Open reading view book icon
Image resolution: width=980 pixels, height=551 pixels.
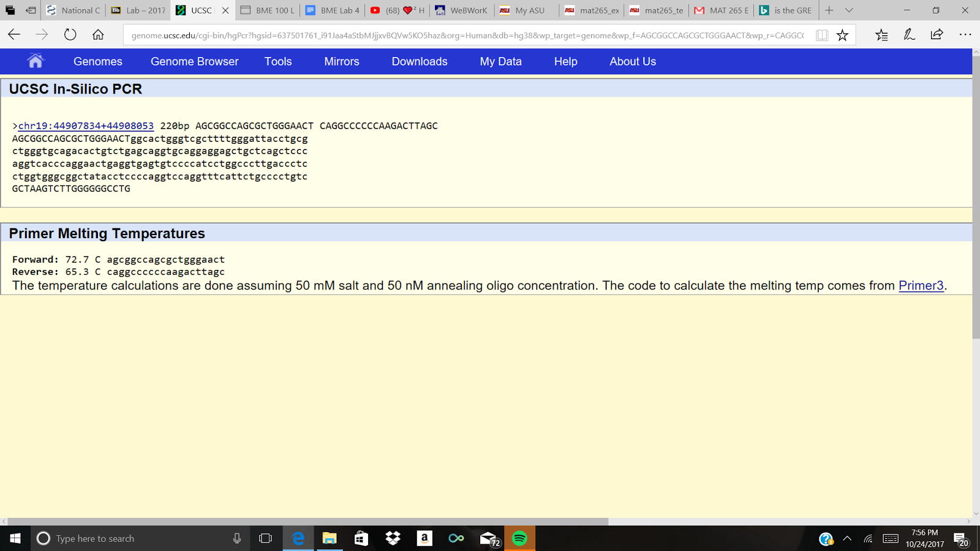[x=822, y=35]
